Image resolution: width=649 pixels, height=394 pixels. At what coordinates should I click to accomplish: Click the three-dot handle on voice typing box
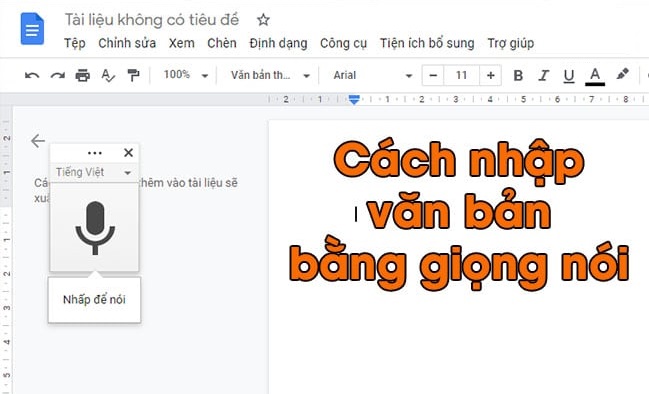tap(95, 153)
